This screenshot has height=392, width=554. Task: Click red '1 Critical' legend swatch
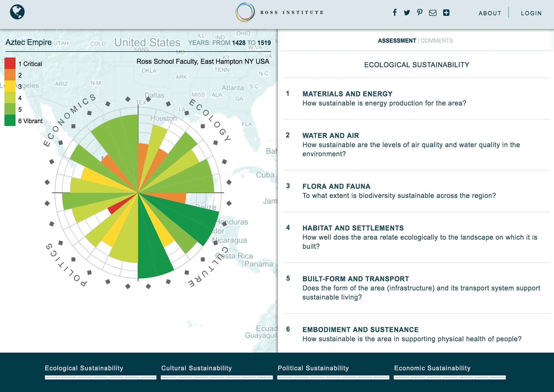(x=10, y=63)
